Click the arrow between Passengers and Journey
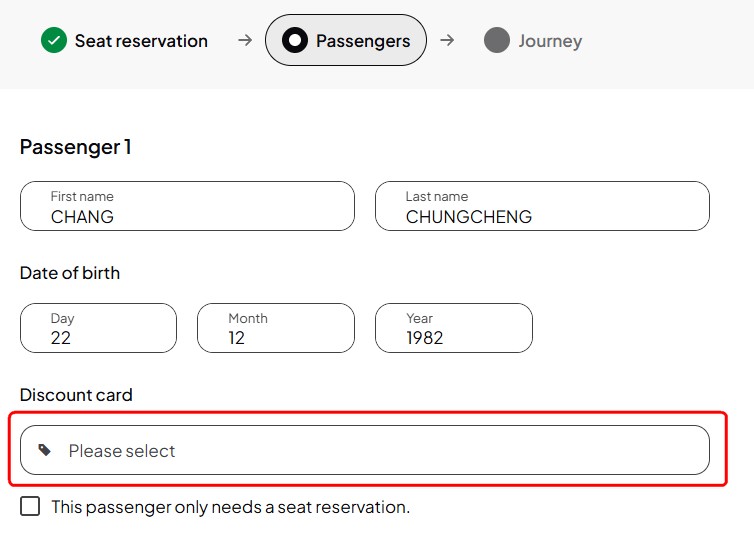Image resolution: width=754 pixels, height=536 pixels. coord(447,40)
